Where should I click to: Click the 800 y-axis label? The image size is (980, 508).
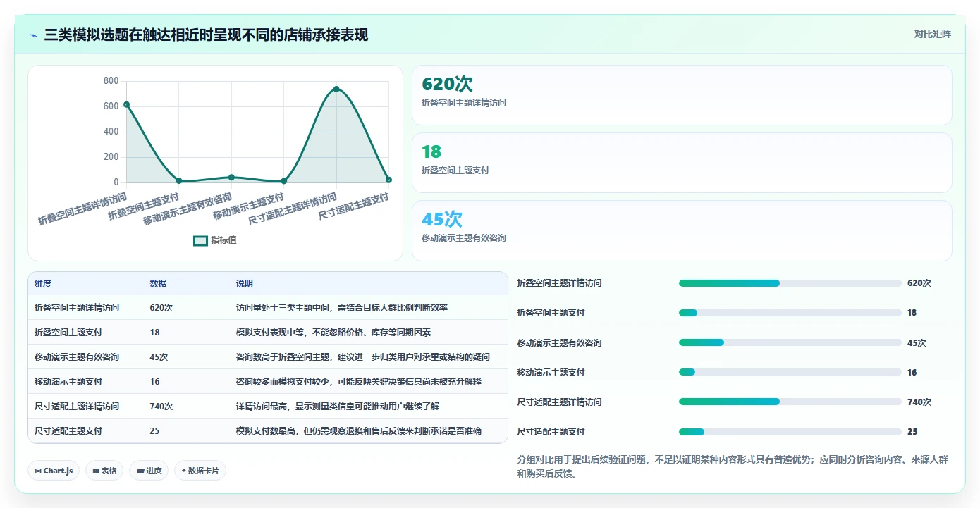[111, 81]
